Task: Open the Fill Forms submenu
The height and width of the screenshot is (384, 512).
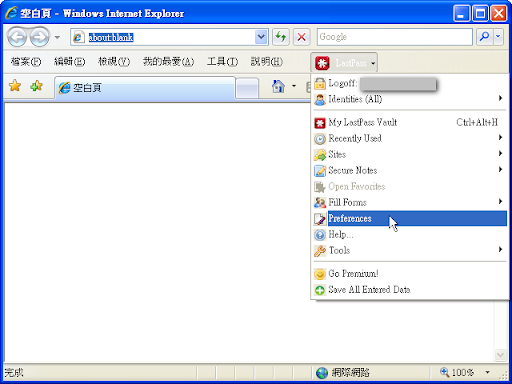Action: tap(410, 202)
